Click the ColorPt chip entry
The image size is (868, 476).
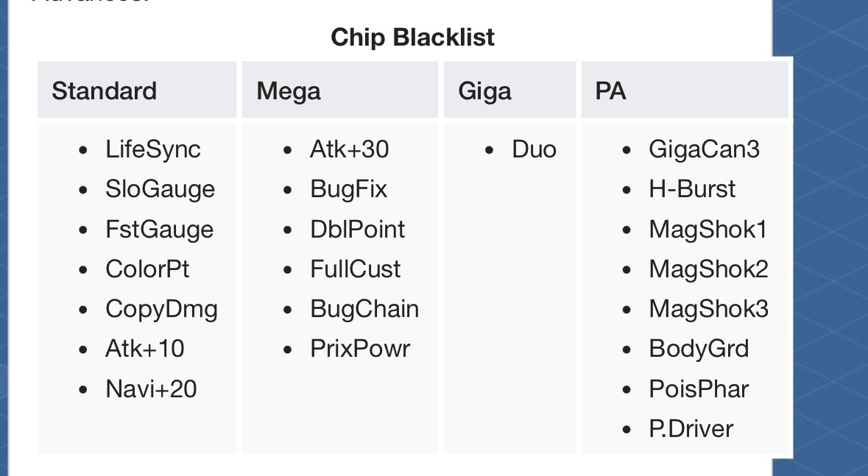(147, 269)
